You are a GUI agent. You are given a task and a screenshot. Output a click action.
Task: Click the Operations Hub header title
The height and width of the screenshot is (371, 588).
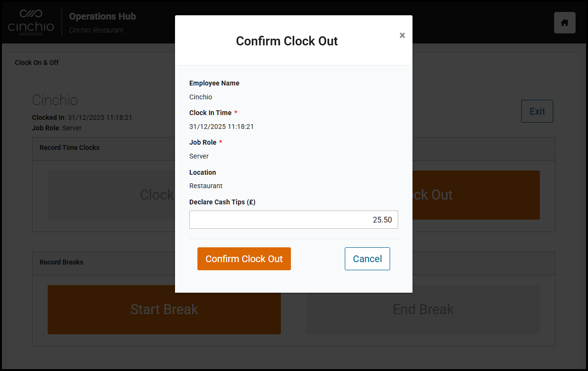click(103, 16)
